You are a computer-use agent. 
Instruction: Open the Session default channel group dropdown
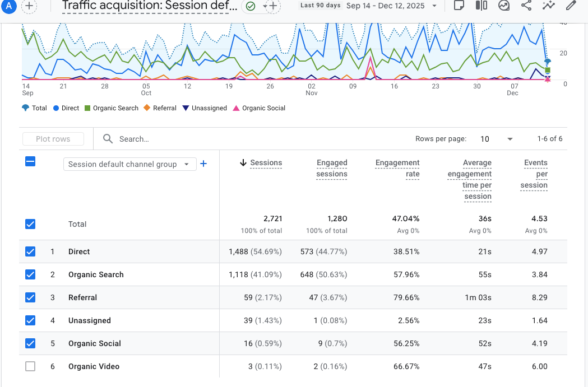point(129,164)
